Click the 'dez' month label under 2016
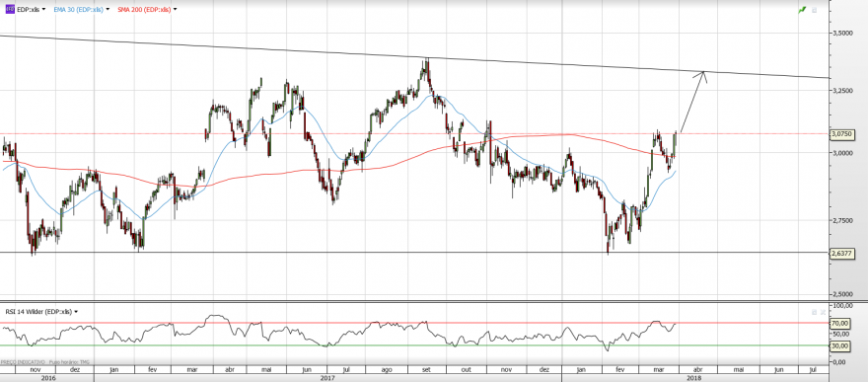The width and height of the screenshot is (868, 382). pyautogui.click(x=75, y=369)
